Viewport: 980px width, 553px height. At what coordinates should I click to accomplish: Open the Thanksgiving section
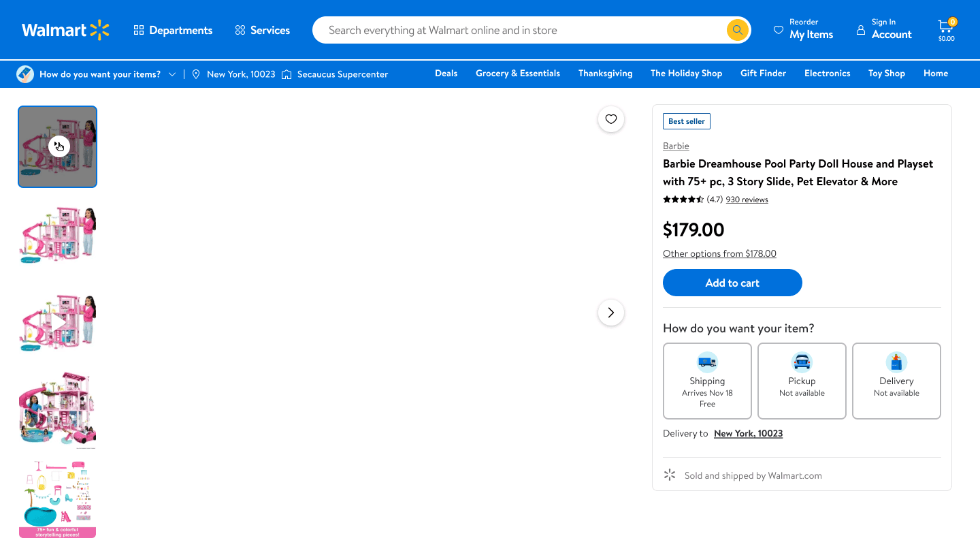point(606,73)
